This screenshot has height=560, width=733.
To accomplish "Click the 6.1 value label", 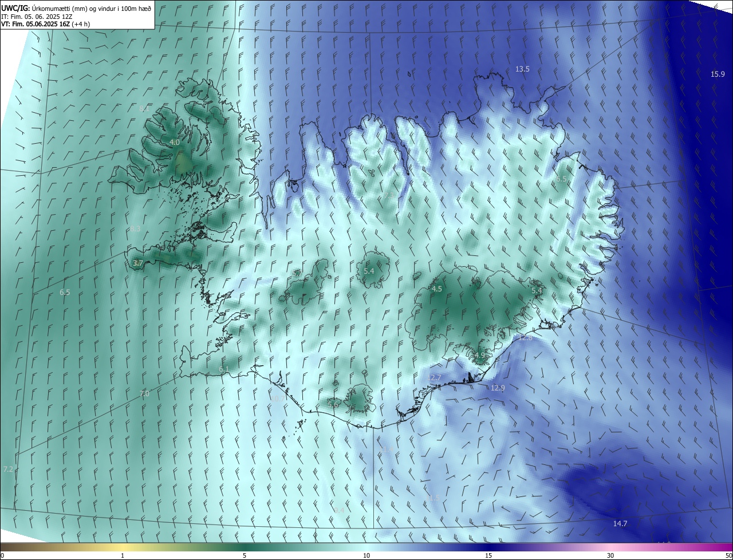I will click(224, 369).
